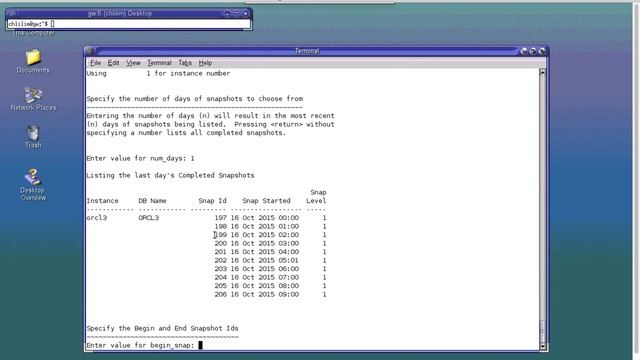
Task: Click snap id 206 row
Action: click(270, 294)
